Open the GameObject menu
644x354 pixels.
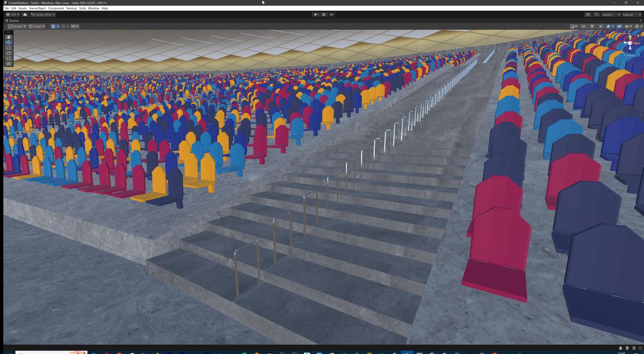point(38,8)
